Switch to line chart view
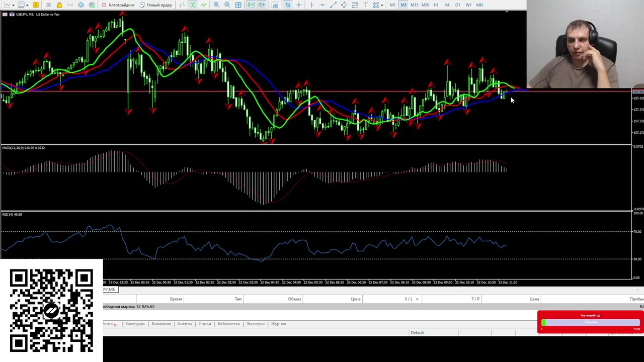 pos(204,5)
